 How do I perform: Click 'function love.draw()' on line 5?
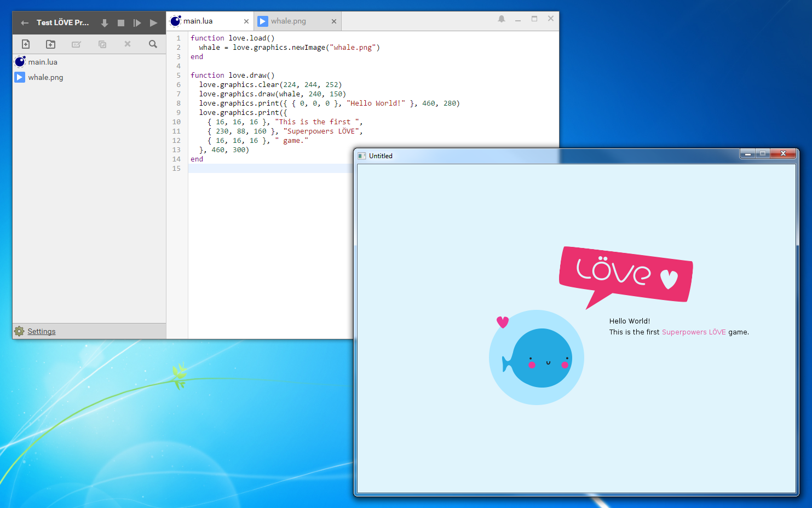(233, 76)
